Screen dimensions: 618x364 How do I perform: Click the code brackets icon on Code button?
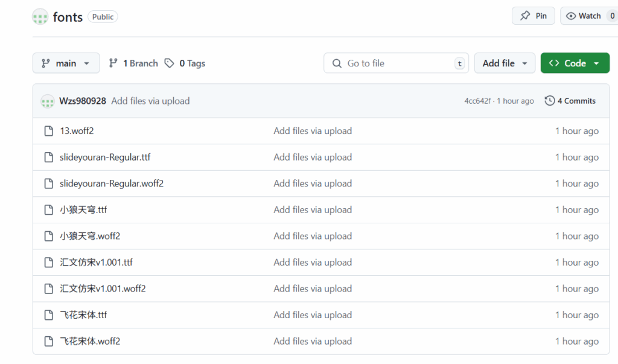[554, 63]
